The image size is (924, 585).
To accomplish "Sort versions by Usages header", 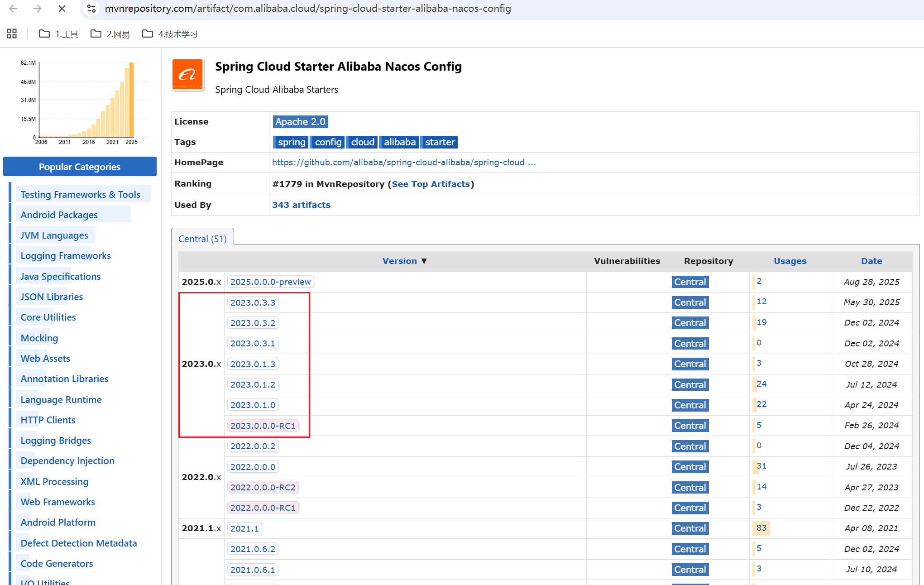I will click(790, 261).
